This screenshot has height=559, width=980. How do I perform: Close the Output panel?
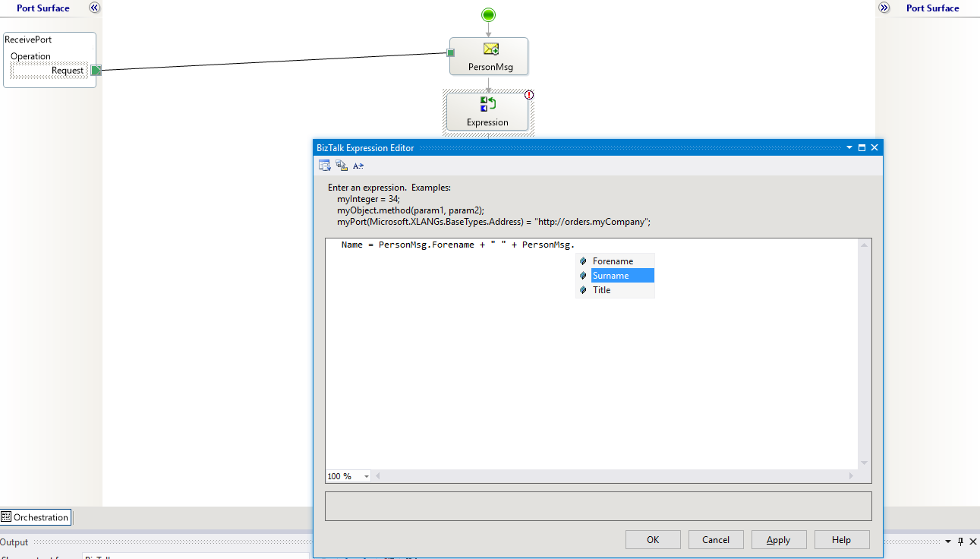tap(973, 542)
